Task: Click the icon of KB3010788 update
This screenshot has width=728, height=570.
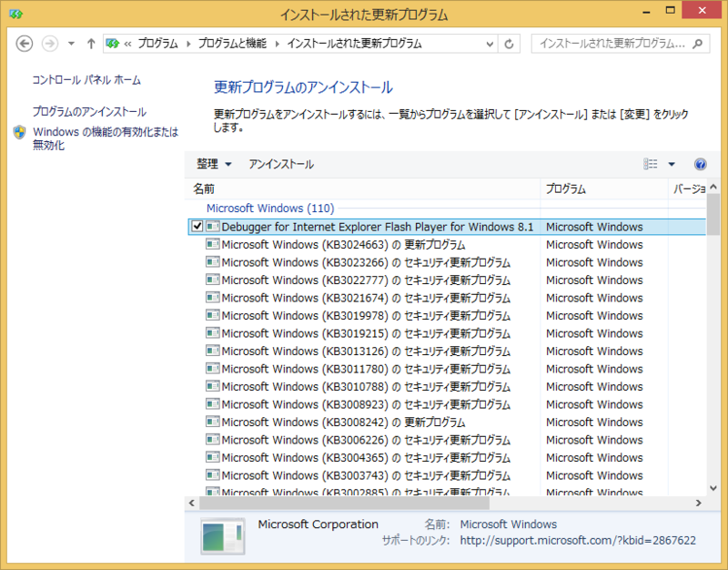Action: [x=213, y=386]
